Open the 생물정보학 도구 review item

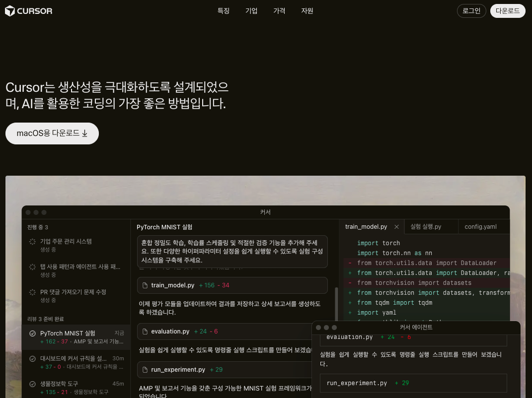click(76, 388)
